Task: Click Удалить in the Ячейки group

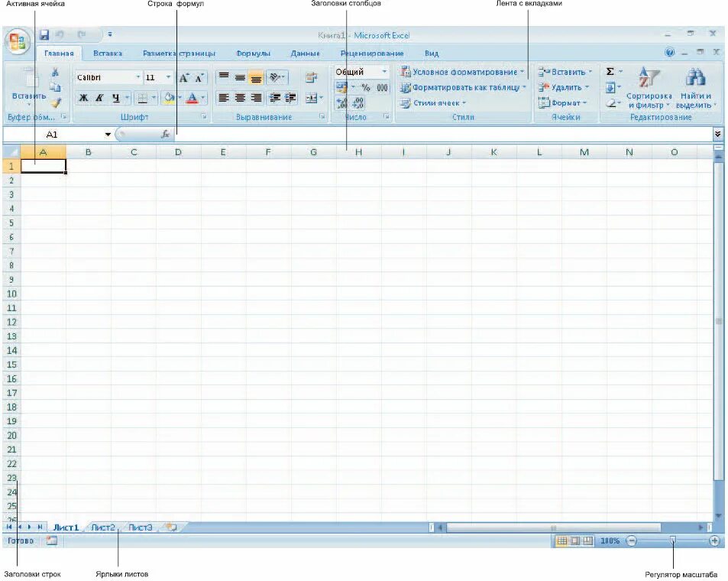Action: click(564, 87)
